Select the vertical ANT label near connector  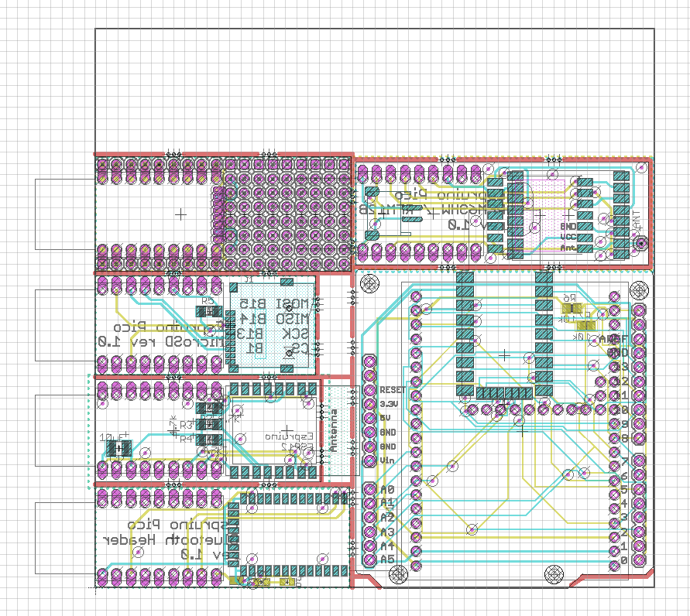pyautogui.click(x=637, y=221)
